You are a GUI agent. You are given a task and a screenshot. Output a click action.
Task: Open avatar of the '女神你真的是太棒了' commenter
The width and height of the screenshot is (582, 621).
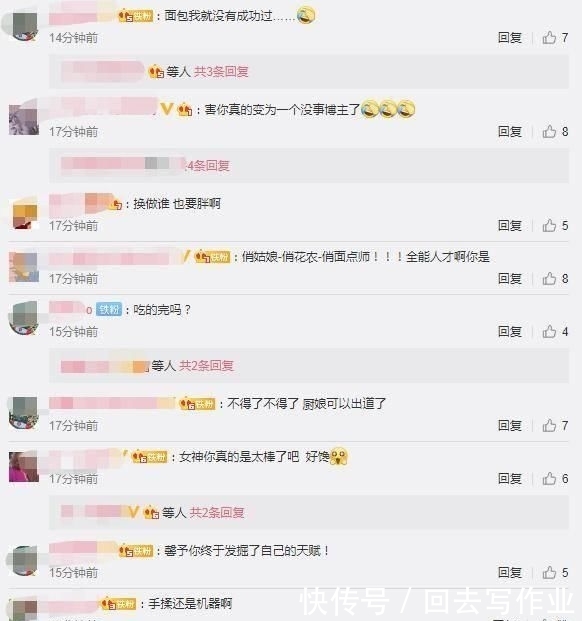[x=24, y=467]
